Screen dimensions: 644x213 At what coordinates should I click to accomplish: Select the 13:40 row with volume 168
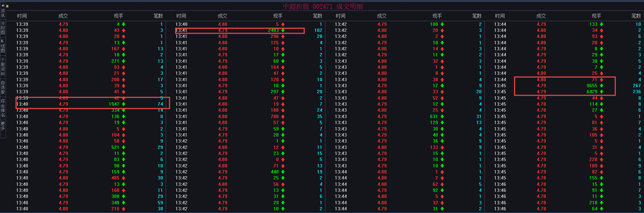pos(90,190)
